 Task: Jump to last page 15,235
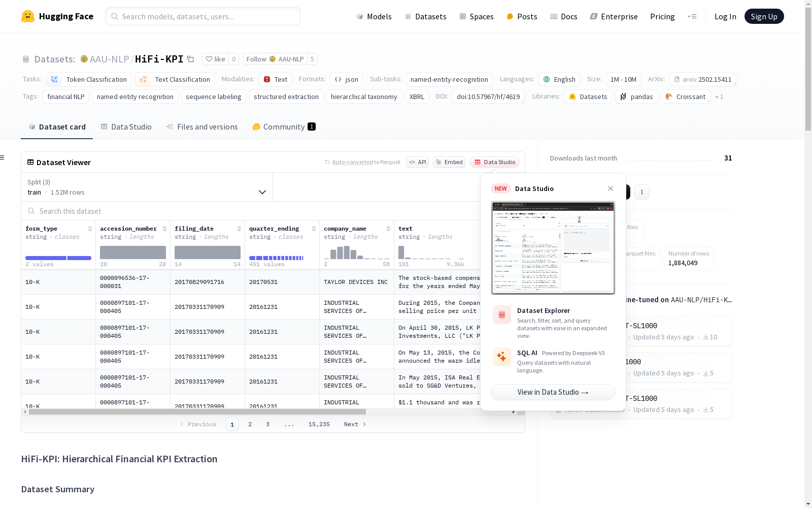coord(319,424)
